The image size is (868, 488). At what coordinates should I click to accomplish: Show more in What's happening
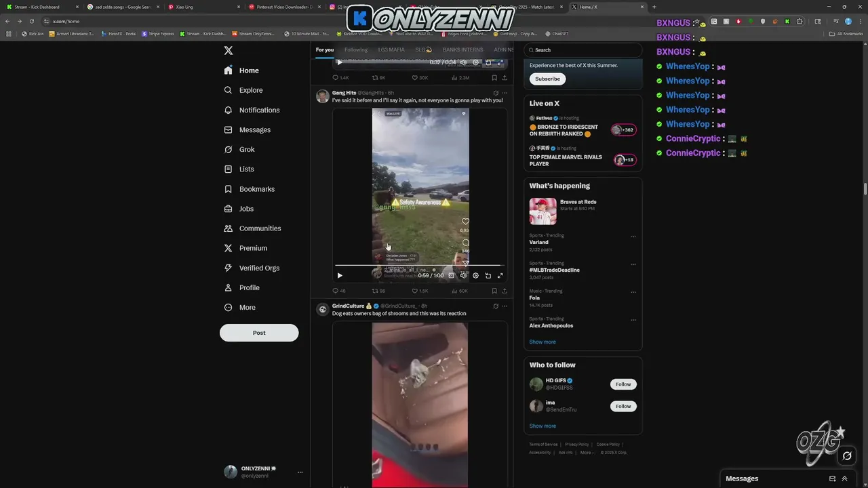pyautogui.click(x=542, y=342)
